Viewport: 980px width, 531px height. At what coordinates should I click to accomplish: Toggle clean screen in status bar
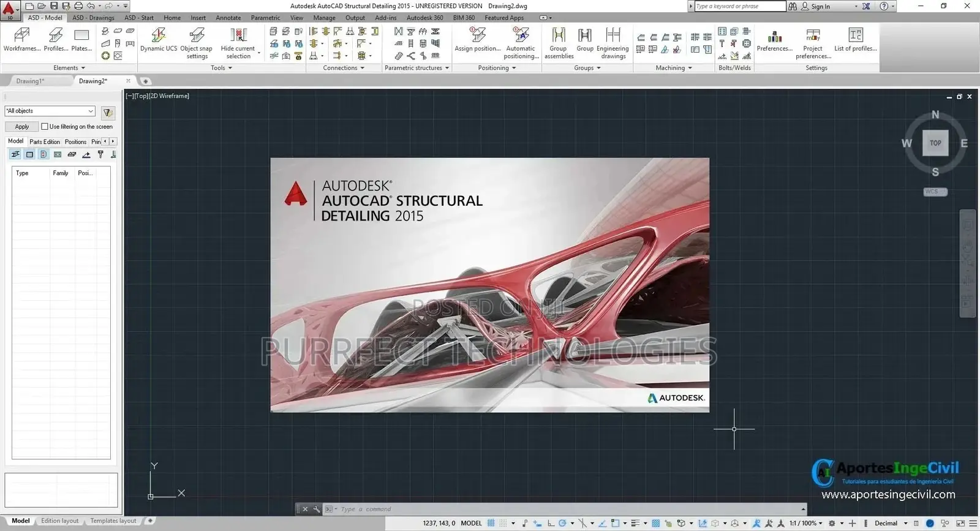960,523
